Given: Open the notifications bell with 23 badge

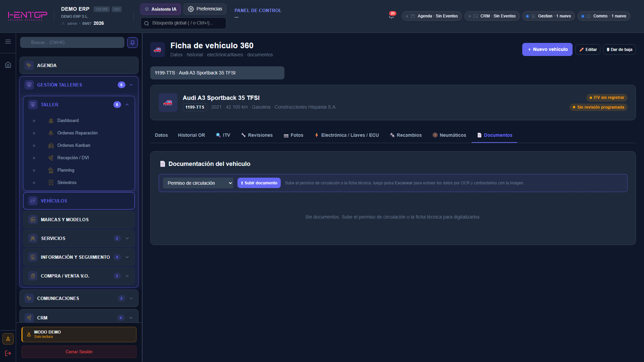Looking at the screenshot, I should coord(391,16).
